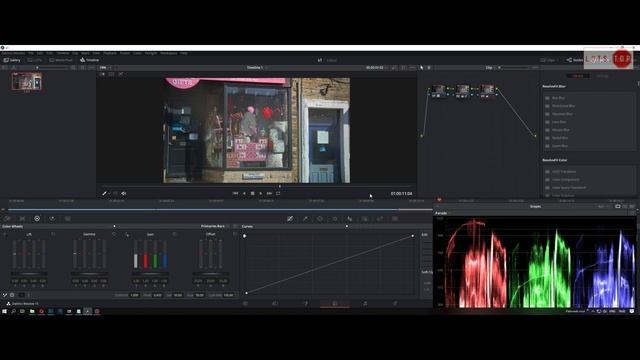Open the Key palette
The height and width of the screenshot is (360, 640).
(x=364, y=219)
